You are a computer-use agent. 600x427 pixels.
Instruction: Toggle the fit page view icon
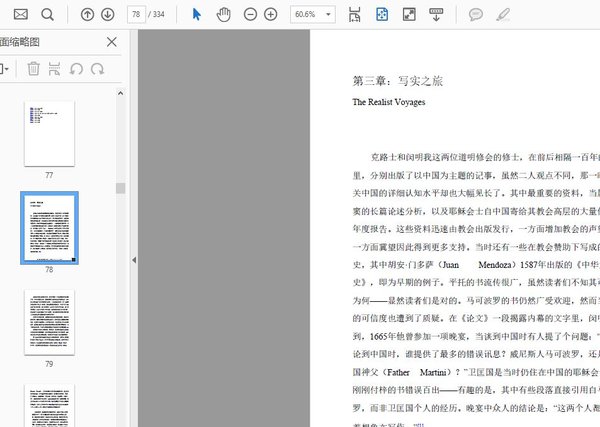tap(382, 15)
